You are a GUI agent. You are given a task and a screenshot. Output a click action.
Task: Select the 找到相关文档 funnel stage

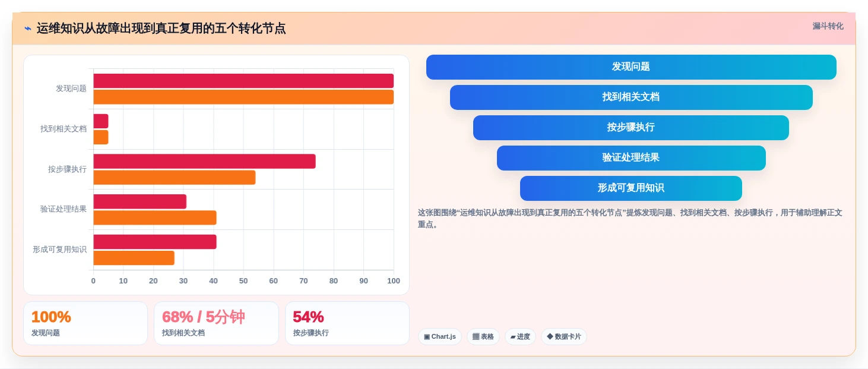(631, 97)
